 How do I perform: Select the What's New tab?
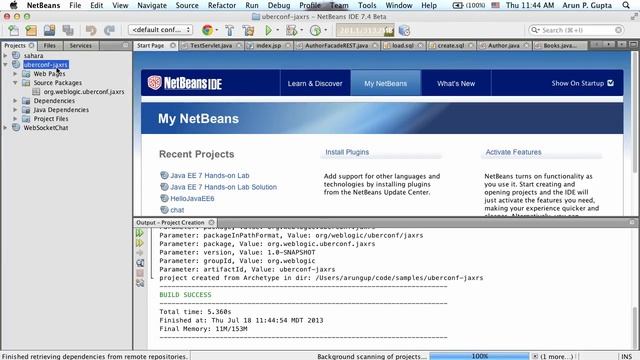456,83
